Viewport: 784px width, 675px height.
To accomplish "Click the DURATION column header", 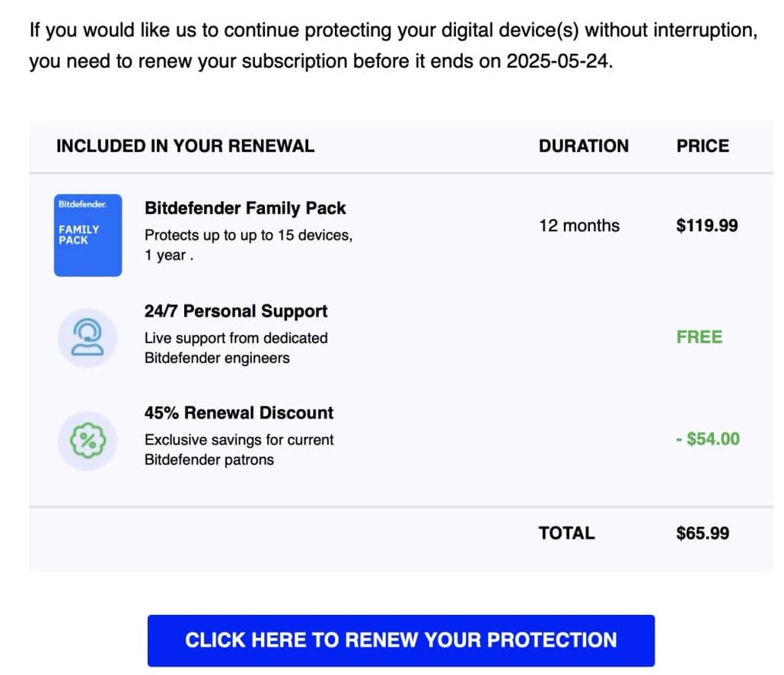I will (x=584, y=146).
